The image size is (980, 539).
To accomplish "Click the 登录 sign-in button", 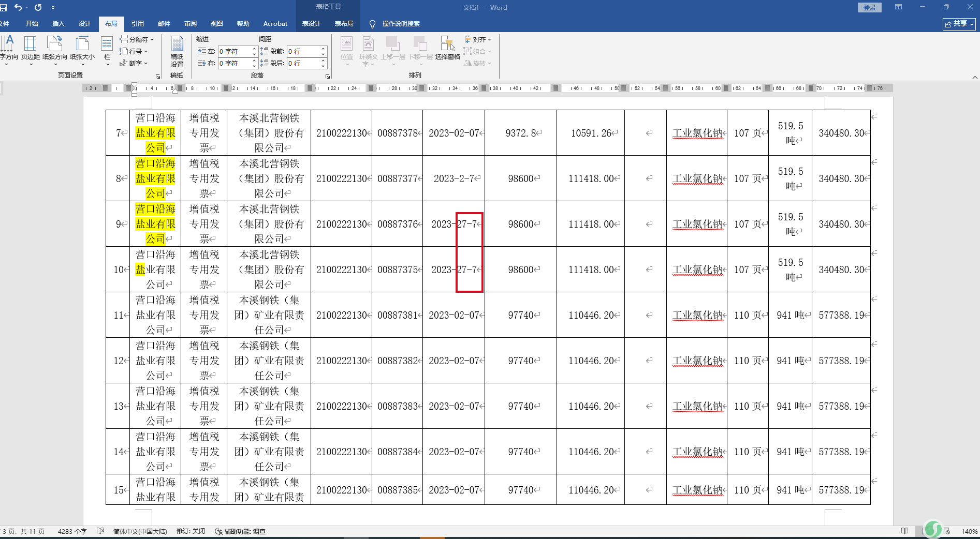I will pyautogui.click(x=870, y=7).
